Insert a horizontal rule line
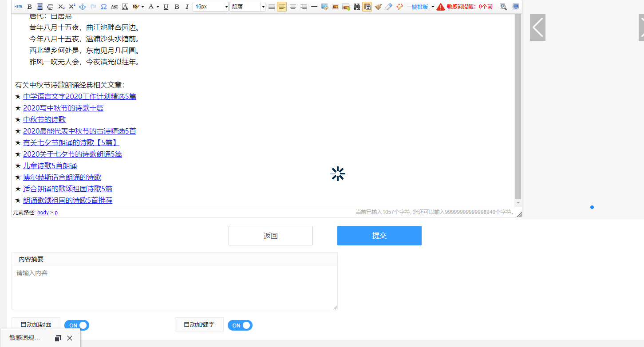The image size is (644, 347). pyautogui.click(x=314, y=7)
